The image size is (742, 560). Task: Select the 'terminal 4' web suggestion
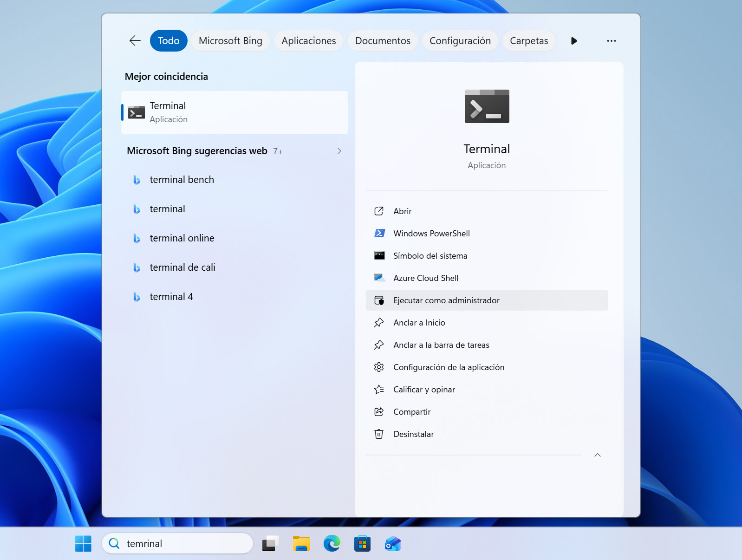point(234,297)
